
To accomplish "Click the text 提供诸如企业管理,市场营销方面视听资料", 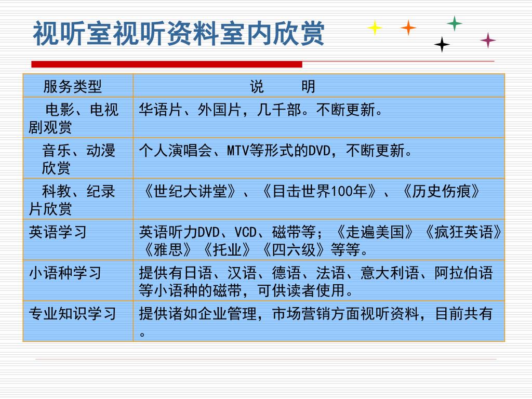I will pyautogui.click(x=279, y=313).
